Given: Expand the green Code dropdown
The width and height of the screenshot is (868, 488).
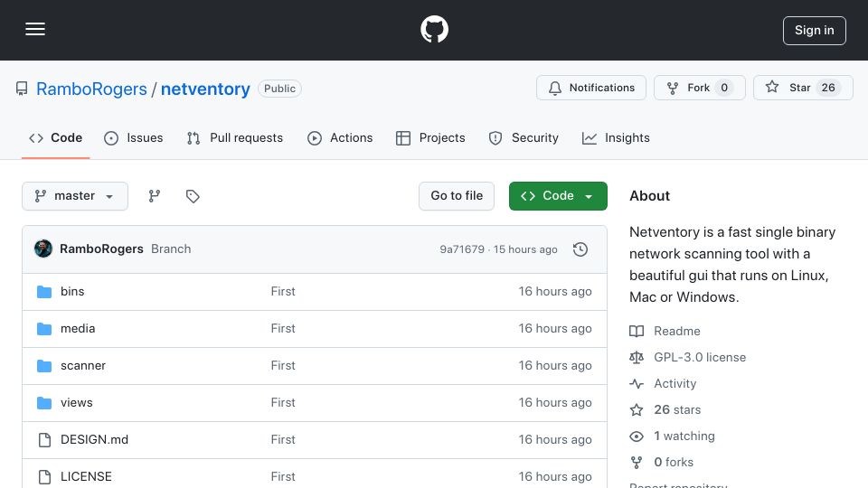Looking at the screenshot, I should pos(558,196).
